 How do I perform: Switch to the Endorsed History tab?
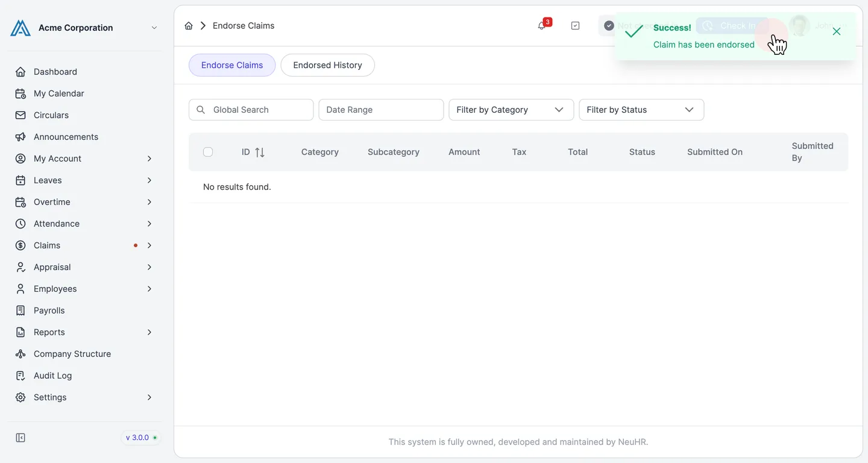[327, 65]
